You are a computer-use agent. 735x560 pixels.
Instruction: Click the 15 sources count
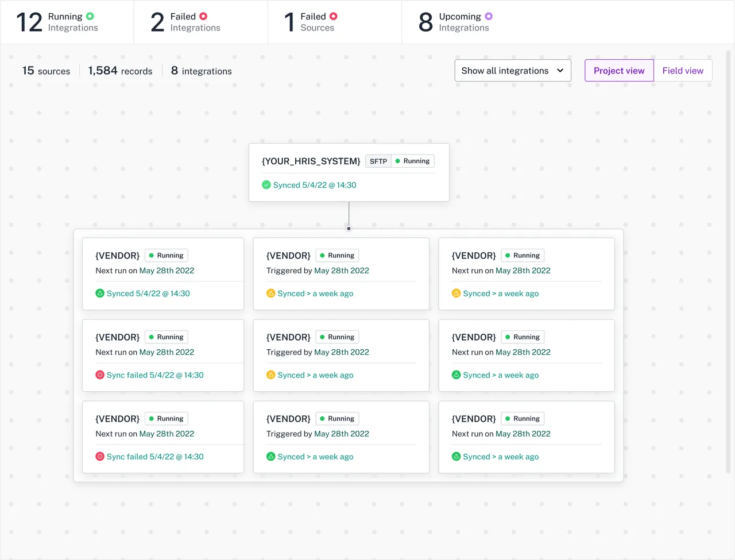(x=46, y=71)
